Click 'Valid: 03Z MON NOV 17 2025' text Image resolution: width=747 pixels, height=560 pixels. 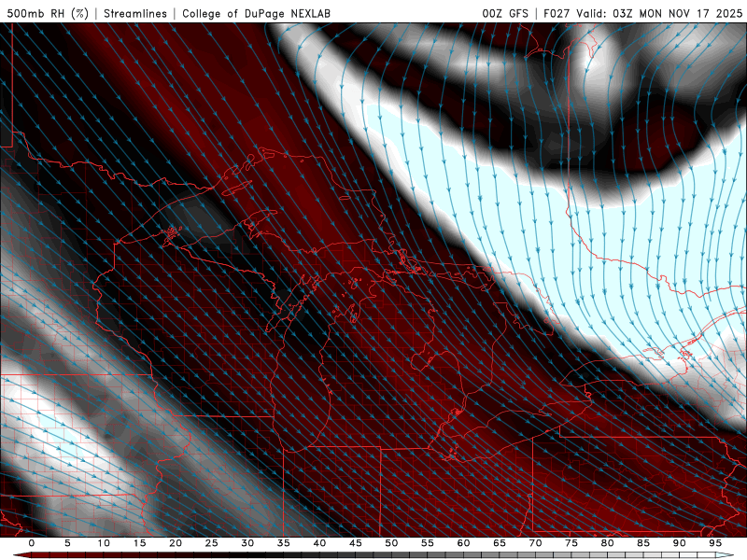pos(659,13)
